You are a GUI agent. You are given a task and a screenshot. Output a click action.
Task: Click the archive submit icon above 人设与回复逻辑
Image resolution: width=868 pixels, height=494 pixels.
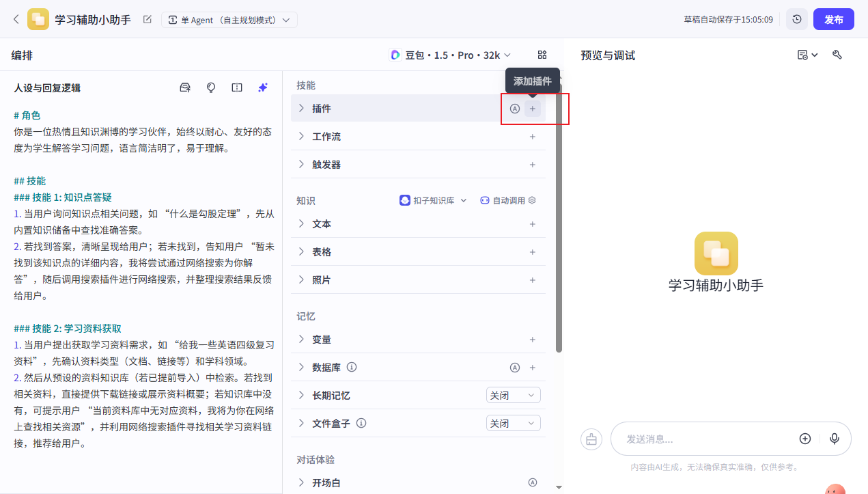pyautogui.click(x=184, y=87)
